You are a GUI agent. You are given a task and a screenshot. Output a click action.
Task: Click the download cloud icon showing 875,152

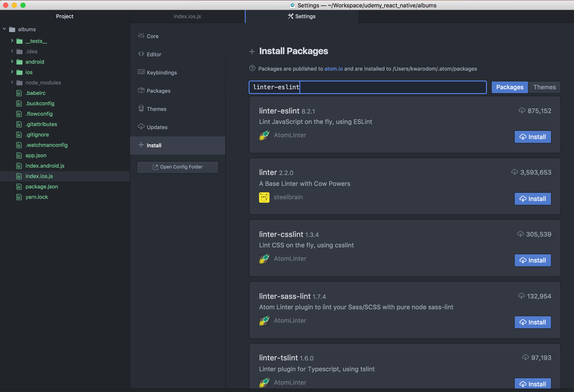tap(522, 111)
